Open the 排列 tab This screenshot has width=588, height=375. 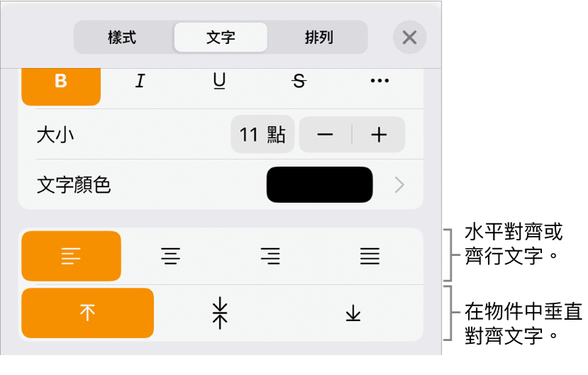click(318, 38)
